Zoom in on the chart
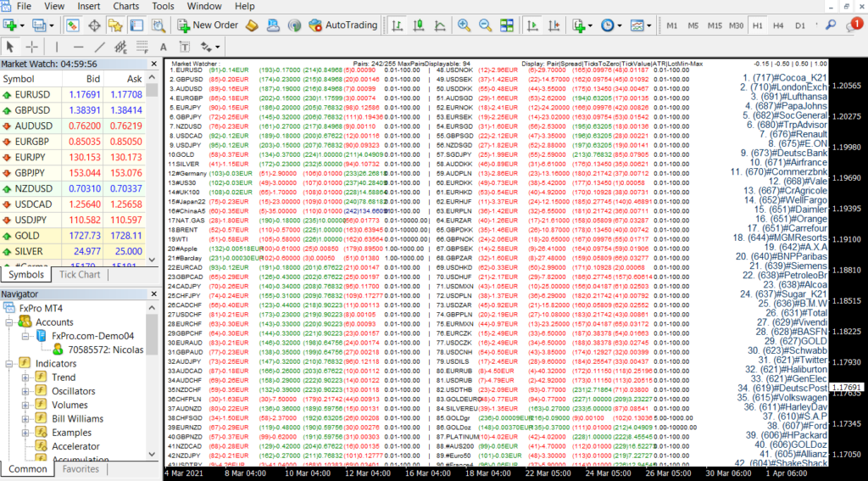868x481 pixels. pos(464,25)
